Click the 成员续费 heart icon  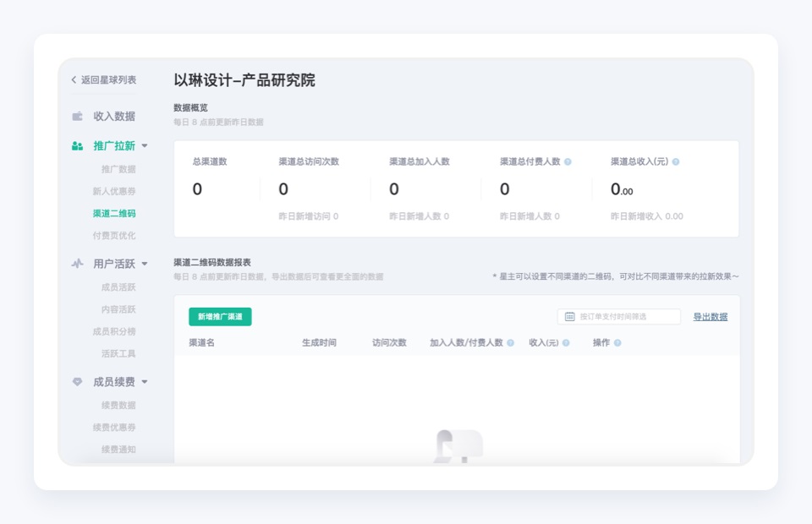tap(77, 382)
